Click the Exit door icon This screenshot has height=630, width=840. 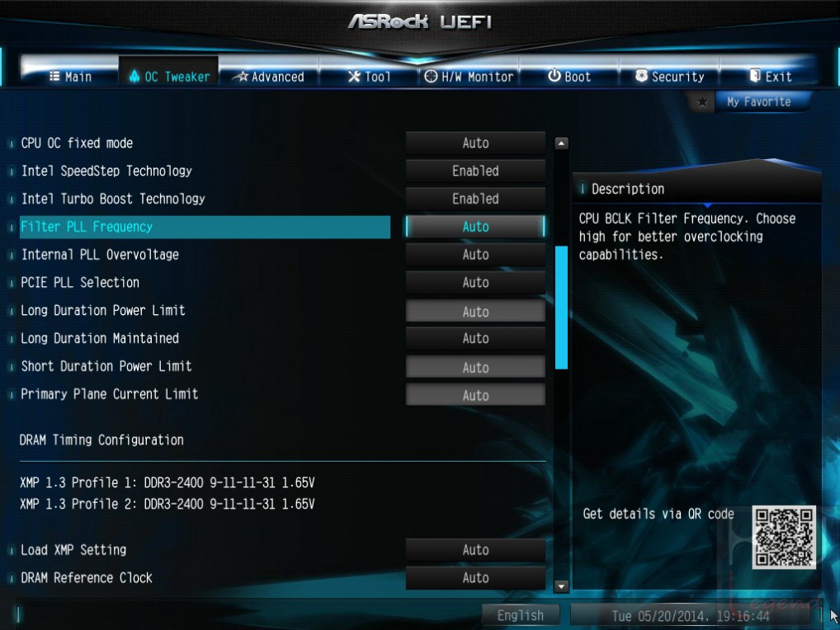coord(755,76)
